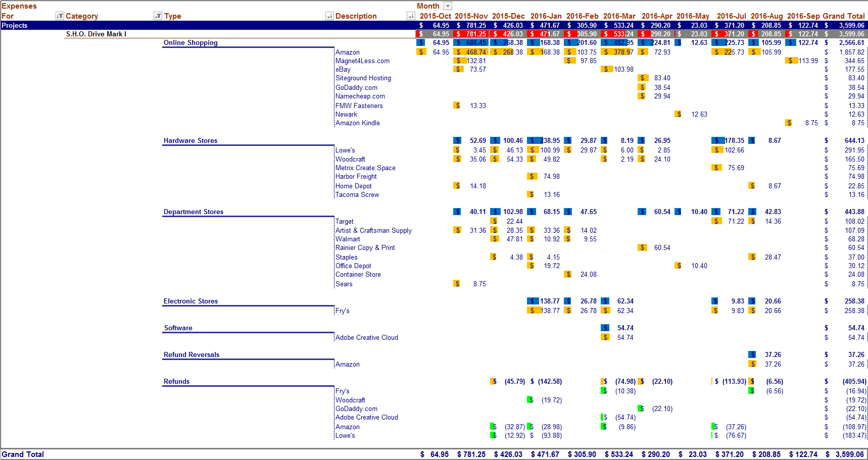Select the Namecheap.com description

coord(360,96)
